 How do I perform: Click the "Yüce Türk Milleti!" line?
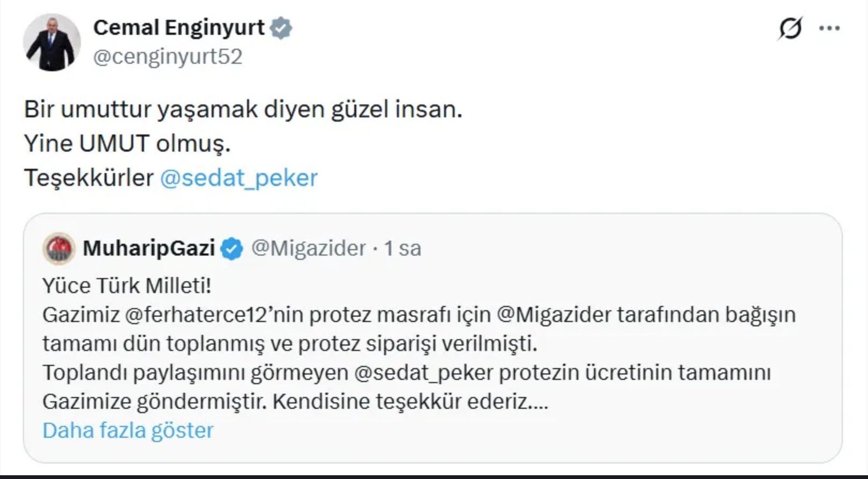click(x=127, y=286)
